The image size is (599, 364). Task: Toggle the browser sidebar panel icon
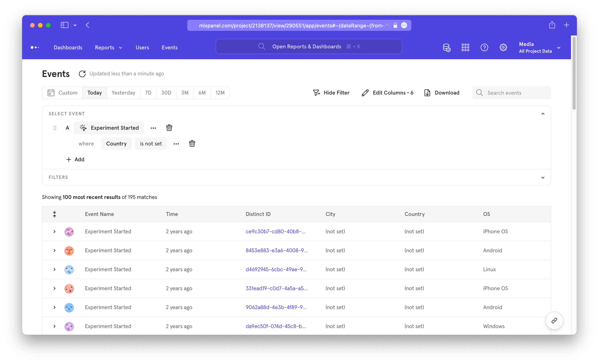point(65,25)
